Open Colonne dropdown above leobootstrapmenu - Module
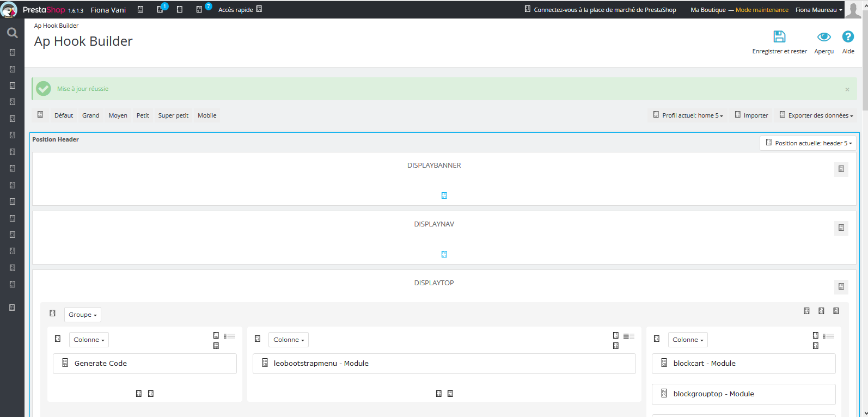This screenshot has width=868, height=417. pyautogui.click(x=289, y=340)
